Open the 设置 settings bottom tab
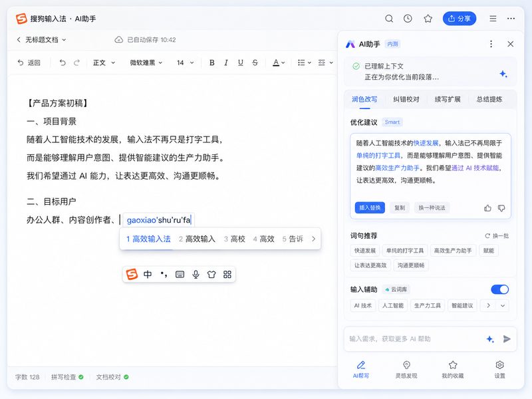The width and height of the screenshot is (532, 399). tap(499, 370)
